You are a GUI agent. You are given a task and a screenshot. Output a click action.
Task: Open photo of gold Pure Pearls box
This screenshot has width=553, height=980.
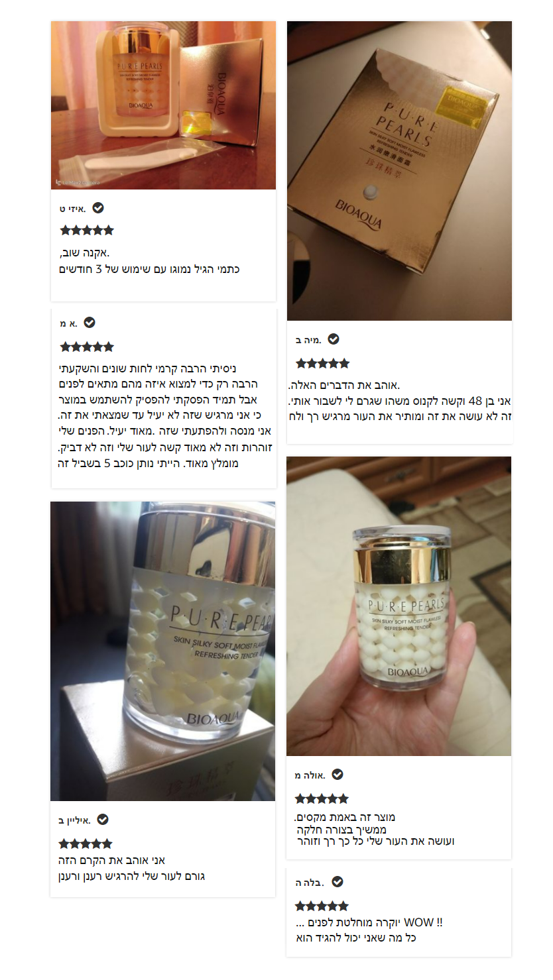click(x=399, y=171)
